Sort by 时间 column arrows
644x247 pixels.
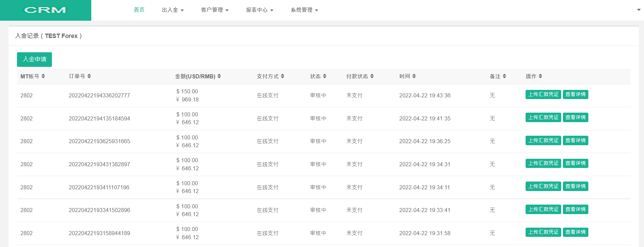pos(414,76)
